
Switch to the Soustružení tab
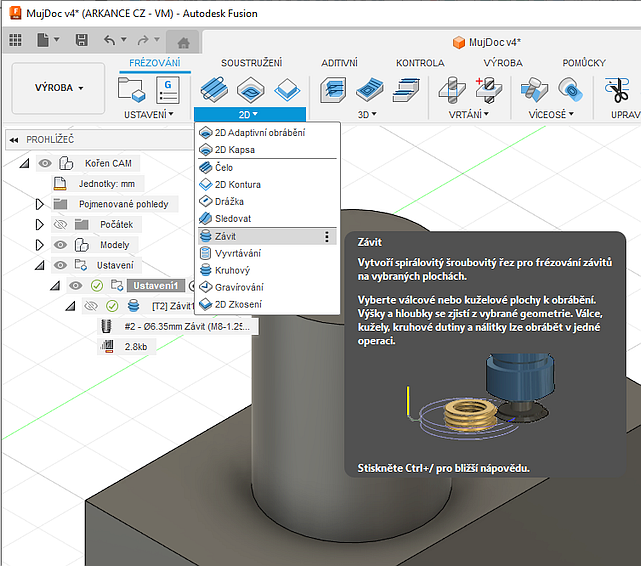pos(251,63)
